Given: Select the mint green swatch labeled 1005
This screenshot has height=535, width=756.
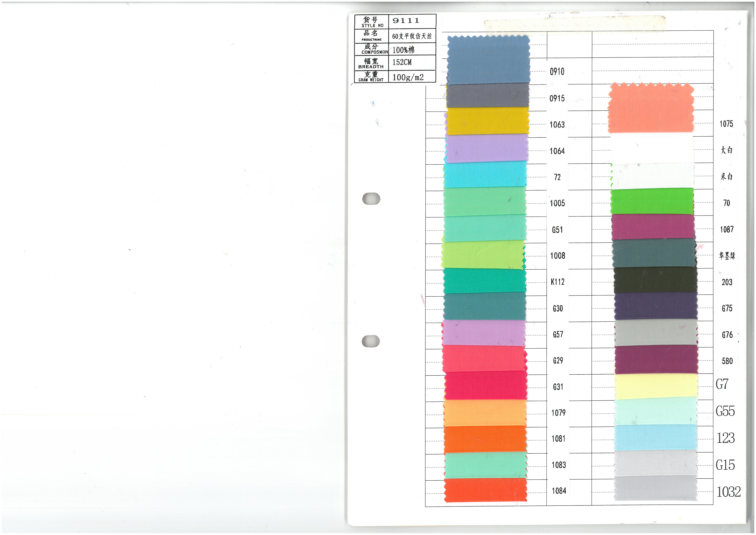Looking at the screenshot, I should pos(485,202).
